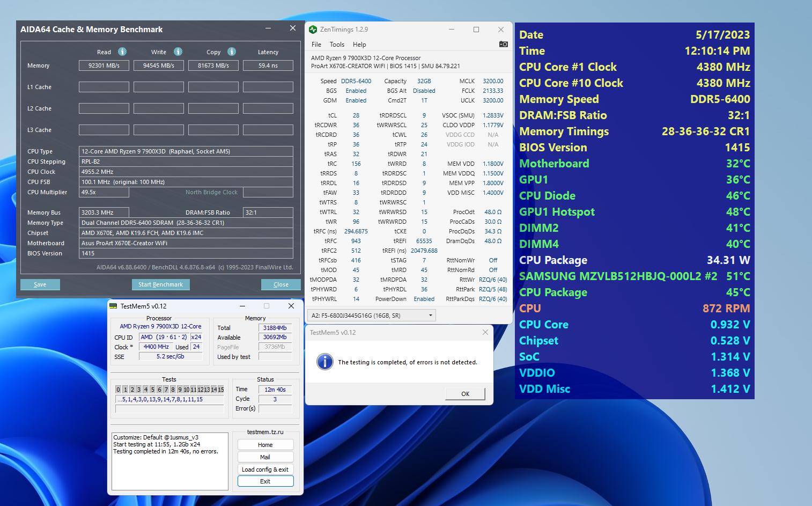Minimize the main TestMem5 window
Viewport: 812px width, 506px height.
pyautogui.click(x=241, y=306)
